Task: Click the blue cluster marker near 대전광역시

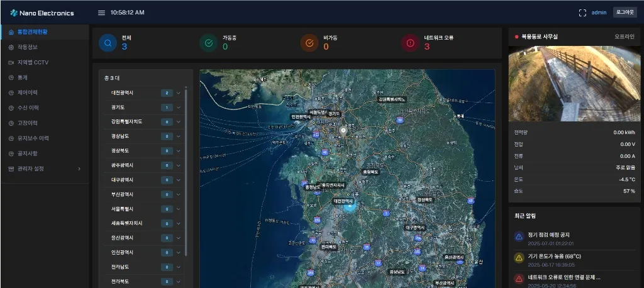Action: [x=350, y=206]
